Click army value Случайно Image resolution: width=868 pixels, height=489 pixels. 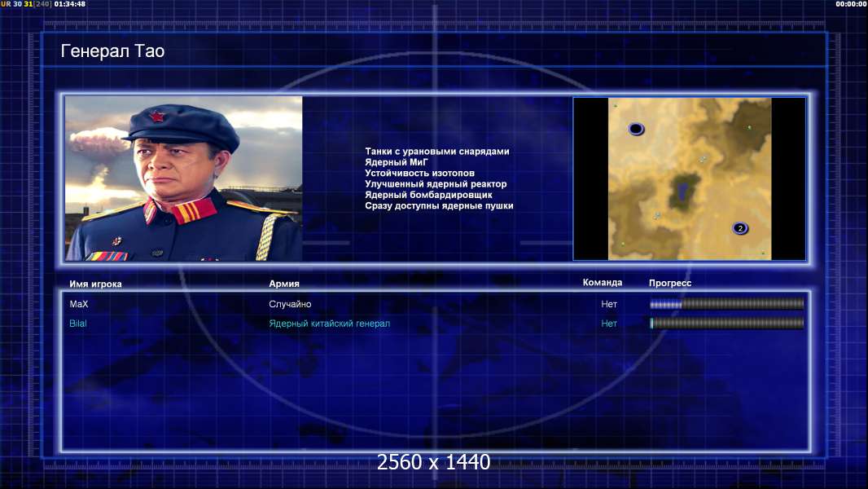pyautogui.click(x=290, y=304)
